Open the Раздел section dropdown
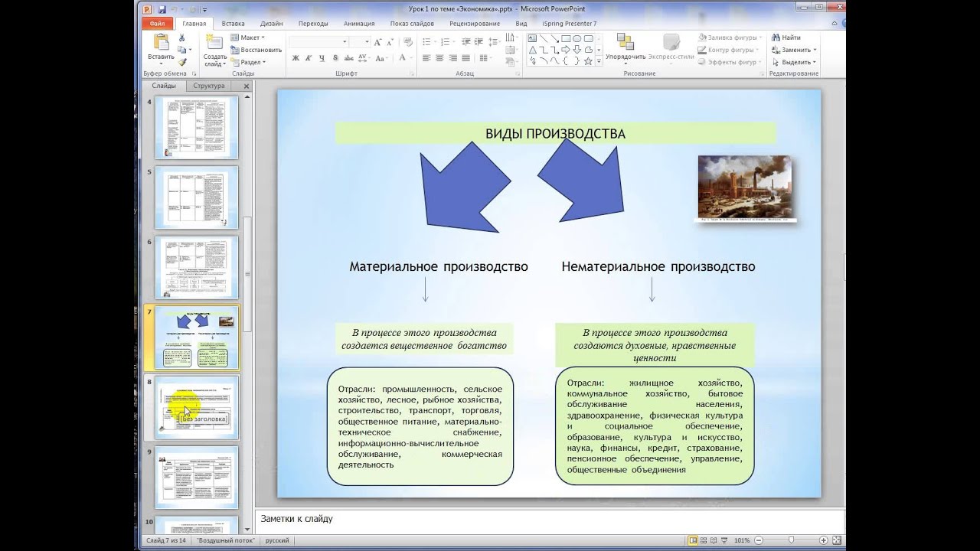This screenshot has height=551, width=980. (x=247, y=62)
